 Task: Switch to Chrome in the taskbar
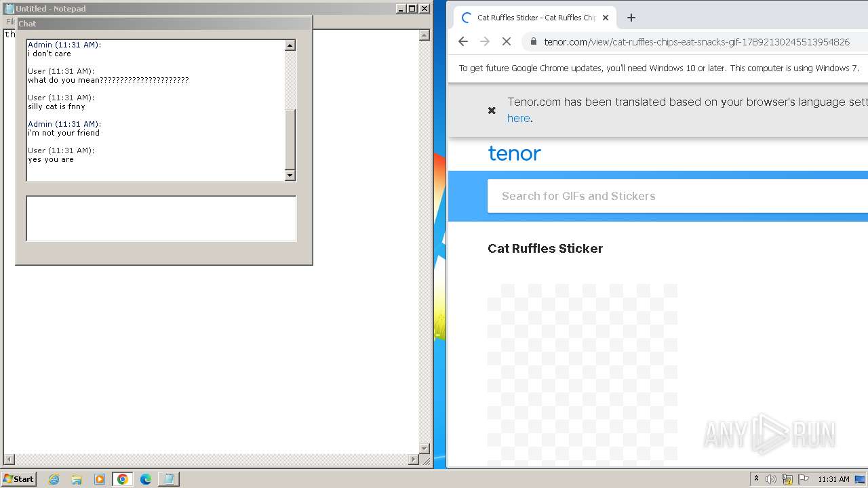[x=123, y=479]
